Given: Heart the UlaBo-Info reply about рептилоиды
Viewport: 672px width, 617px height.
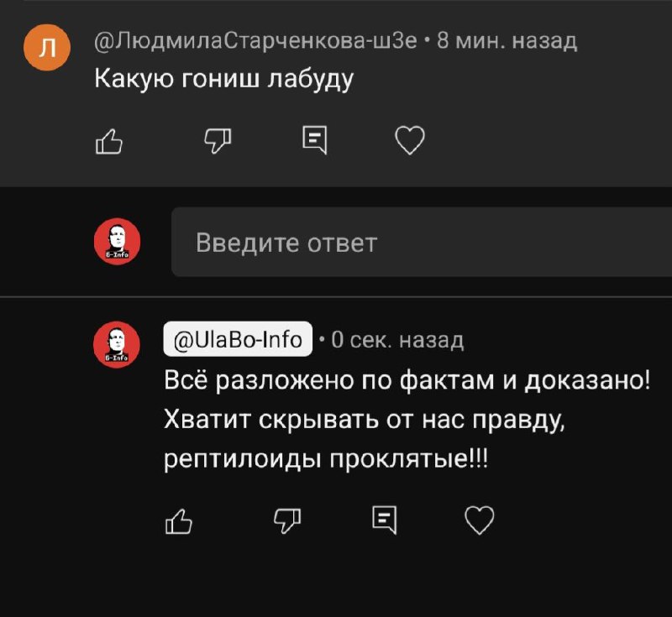Looking at the screenshot, I should point(480,520).
